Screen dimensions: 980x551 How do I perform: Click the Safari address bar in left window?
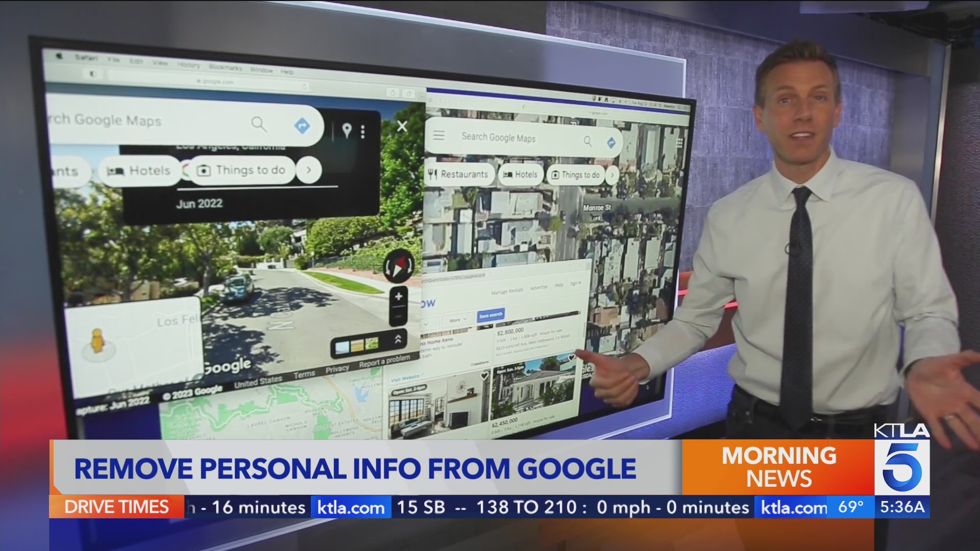tap(208, 79)
